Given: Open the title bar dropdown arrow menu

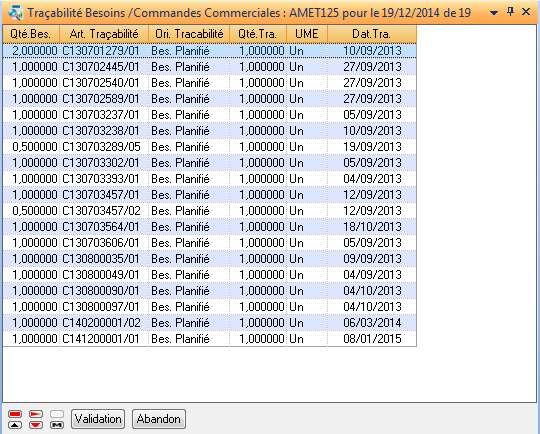Looking at the screenshot, I should coord(494,13).
